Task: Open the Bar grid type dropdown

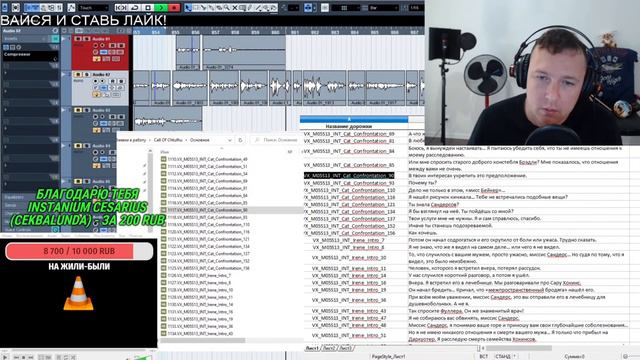Action: (383, 8)
